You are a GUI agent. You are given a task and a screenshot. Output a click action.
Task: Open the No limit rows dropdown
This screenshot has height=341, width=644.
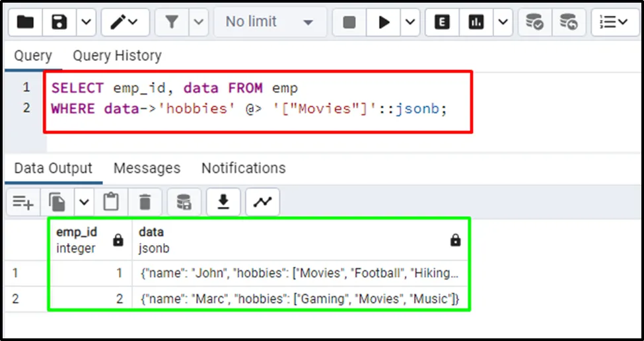[269, 22]
